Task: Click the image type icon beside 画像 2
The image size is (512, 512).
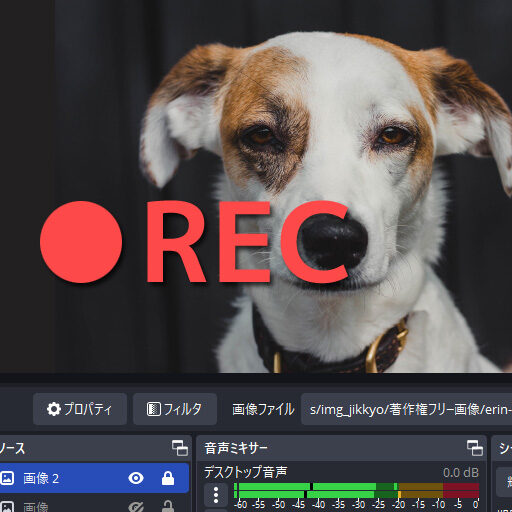Action: pyautogui.click(x=7, y=478)
